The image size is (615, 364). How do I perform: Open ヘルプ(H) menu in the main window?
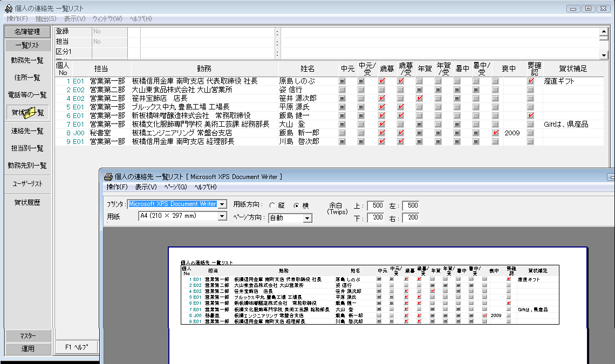click(x=141, y=19)
